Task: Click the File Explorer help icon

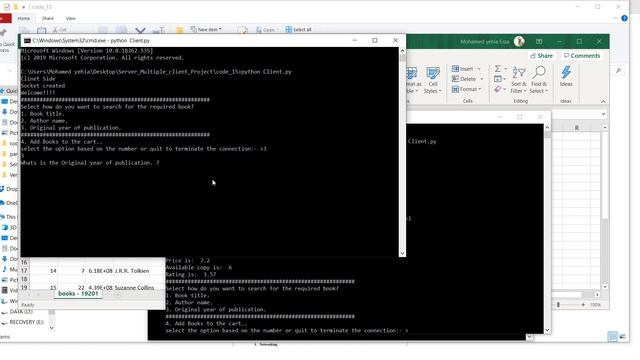Action: tap(624, 18)
